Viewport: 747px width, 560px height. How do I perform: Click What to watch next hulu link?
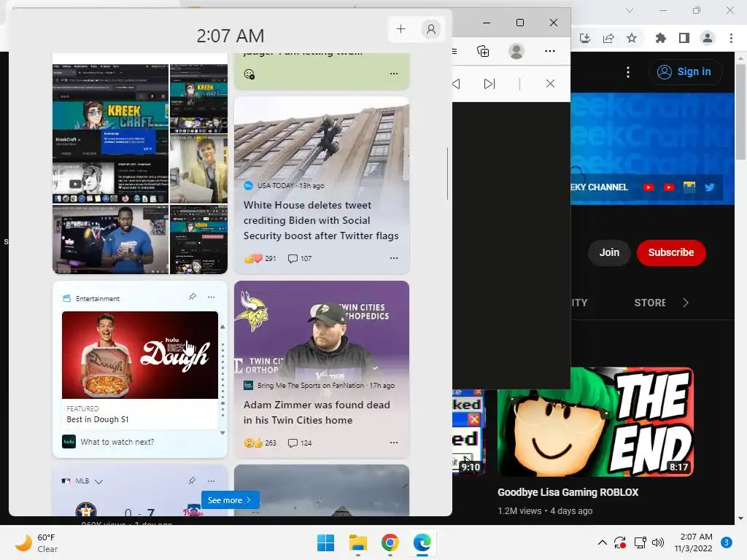coord(117,442)
